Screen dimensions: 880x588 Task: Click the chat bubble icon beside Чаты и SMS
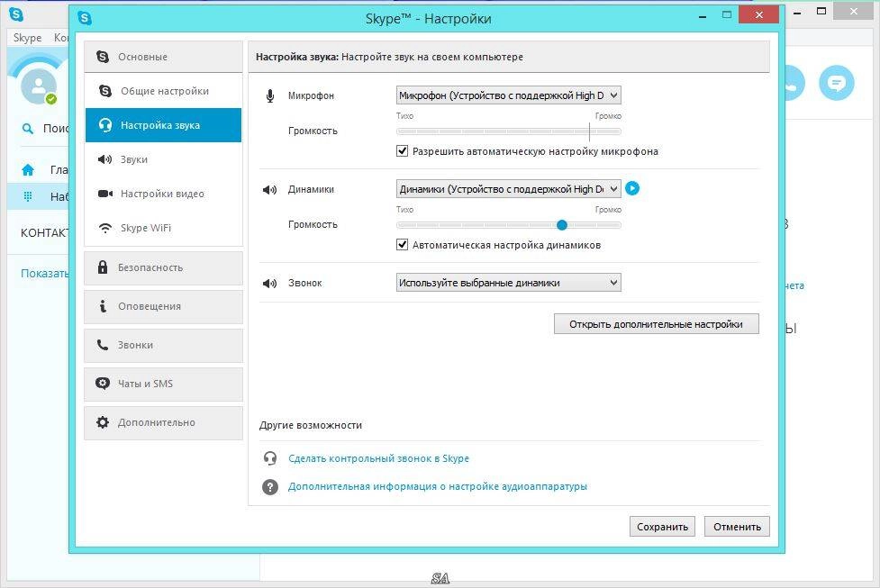click(x=102, y=384)
